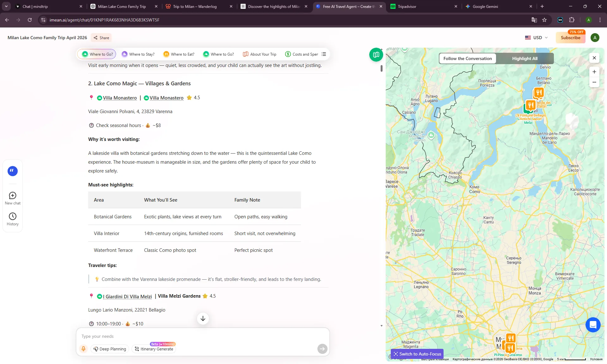Image resolution: width=607 pixels, height=364 pixels.
Task: Switch to the Google Gemini tab
Action: [x=499, y=6]
